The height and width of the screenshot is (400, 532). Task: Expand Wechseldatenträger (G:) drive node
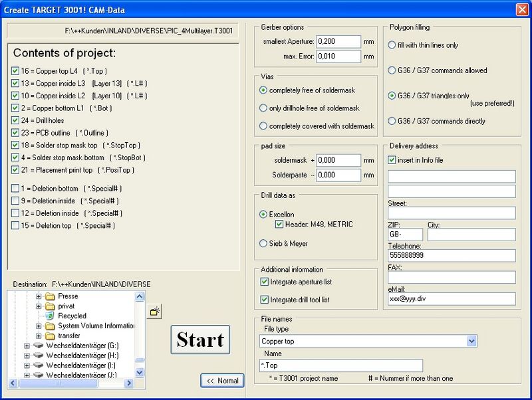click(27, 346)
